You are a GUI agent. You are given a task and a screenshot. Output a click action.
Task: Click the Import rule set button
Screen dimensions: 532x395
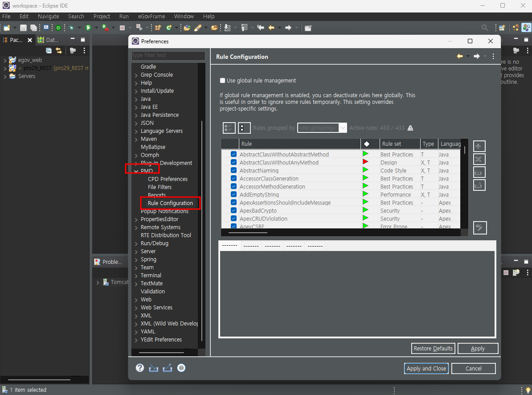[479, 172]
